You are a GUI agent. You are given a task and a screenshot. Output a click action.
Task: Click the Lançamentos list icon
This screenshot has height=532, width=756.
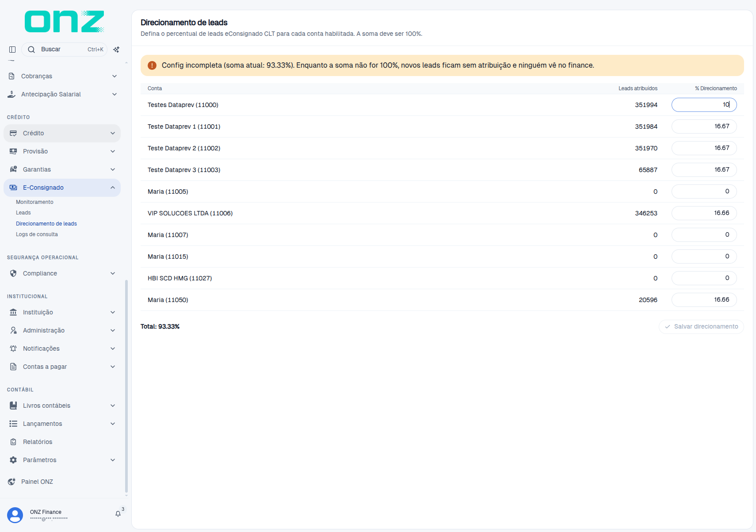(x=13, y=424)
